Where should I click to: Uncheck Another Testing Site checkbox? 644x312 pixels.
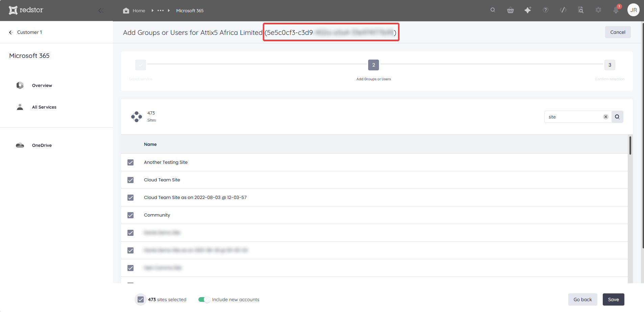(x=130, y=162)
